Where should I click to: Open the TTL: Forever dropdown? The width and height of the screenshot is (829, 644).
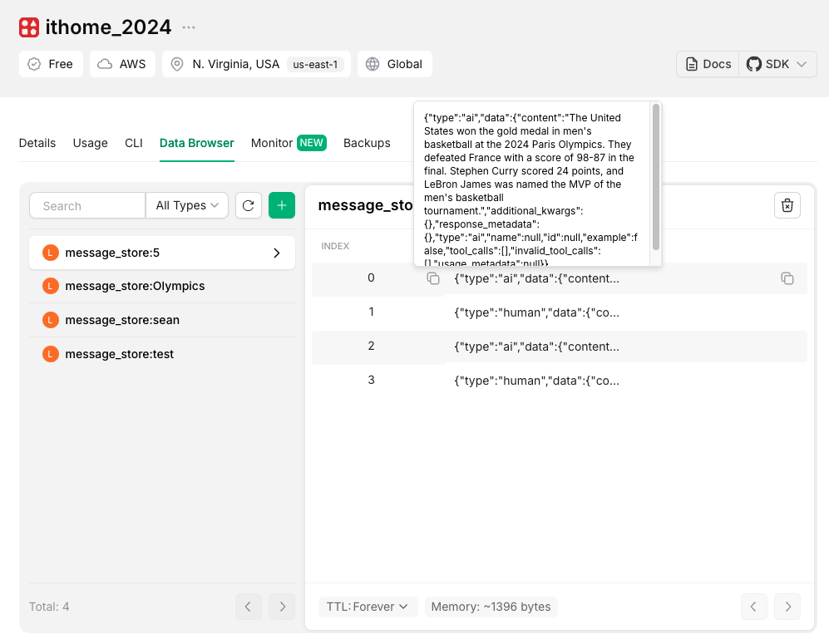click(368, 607)
